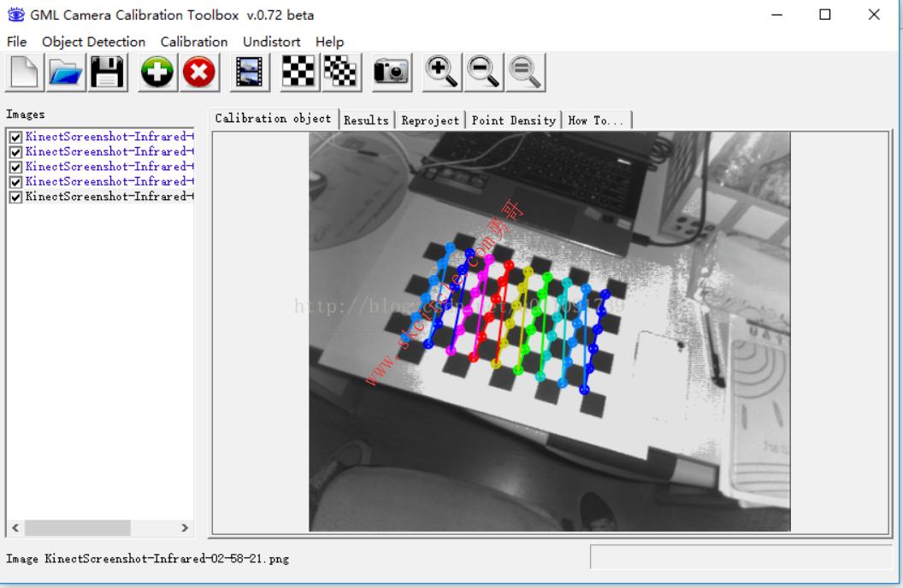
Task: Open the Undistort menu
Action: (x=271, y=42)
